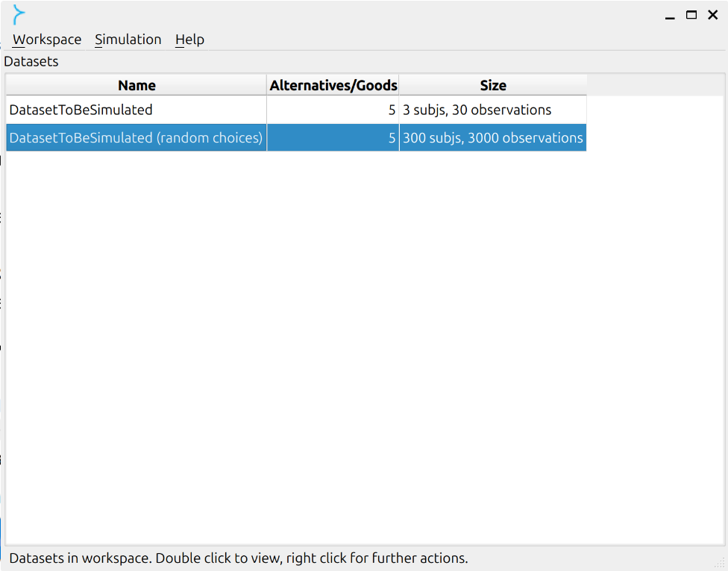Click the blue application logo icon
This screenshot has width=728, height=571.
pos(18,15)
